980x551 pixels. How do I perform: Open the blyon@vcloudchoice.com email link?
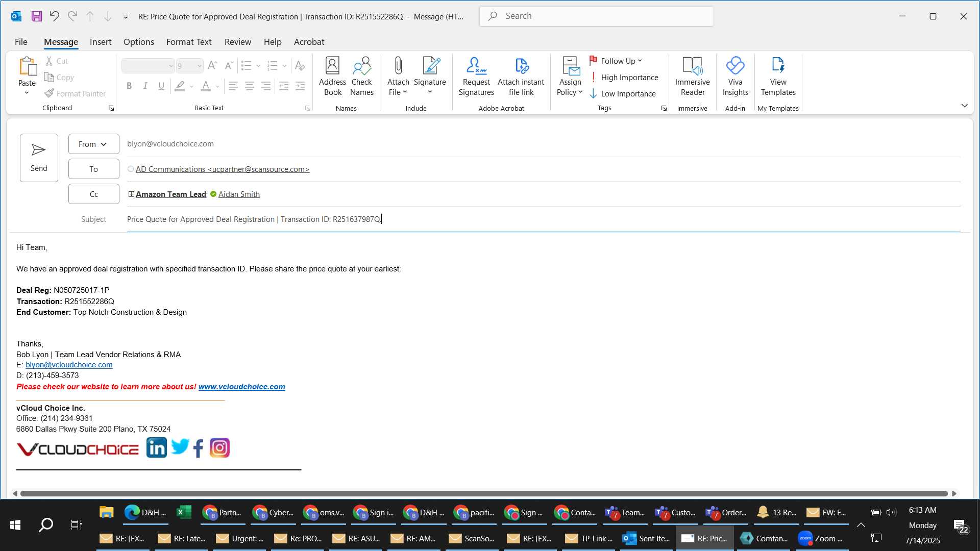coord(69,365)
